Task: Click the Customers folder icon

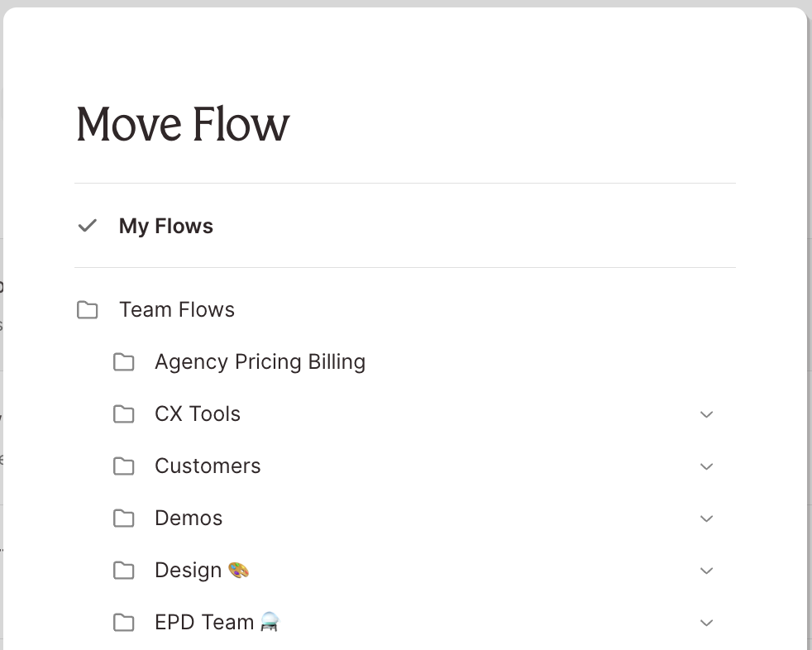Action: coord(123,466)
